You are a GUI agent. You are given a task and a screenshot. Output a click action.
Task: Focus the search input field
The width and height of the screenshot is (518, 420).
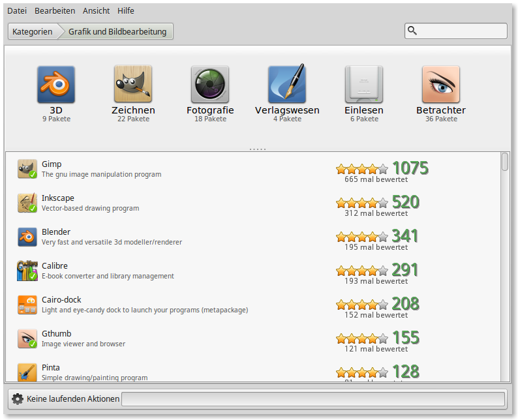click(x=456, y=31)
